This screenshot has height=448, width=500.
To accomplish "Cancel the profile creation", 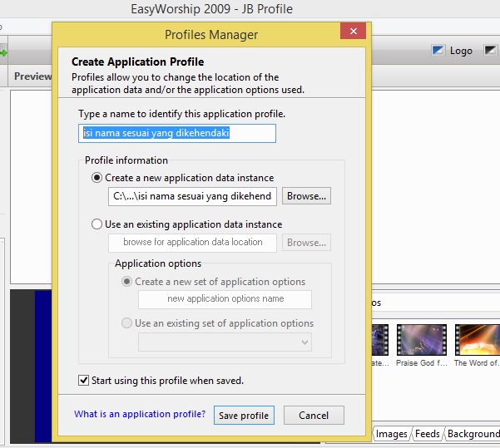I will (314, 416).
